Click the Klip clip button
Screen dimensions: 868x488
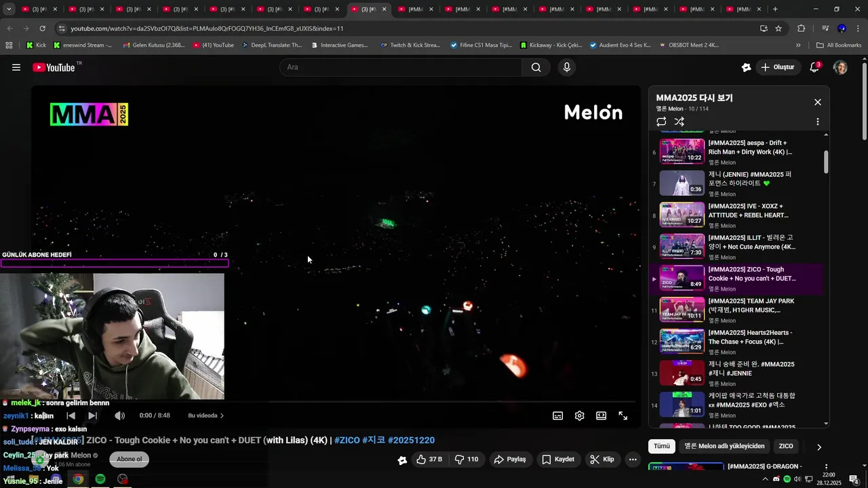point(602,460)
